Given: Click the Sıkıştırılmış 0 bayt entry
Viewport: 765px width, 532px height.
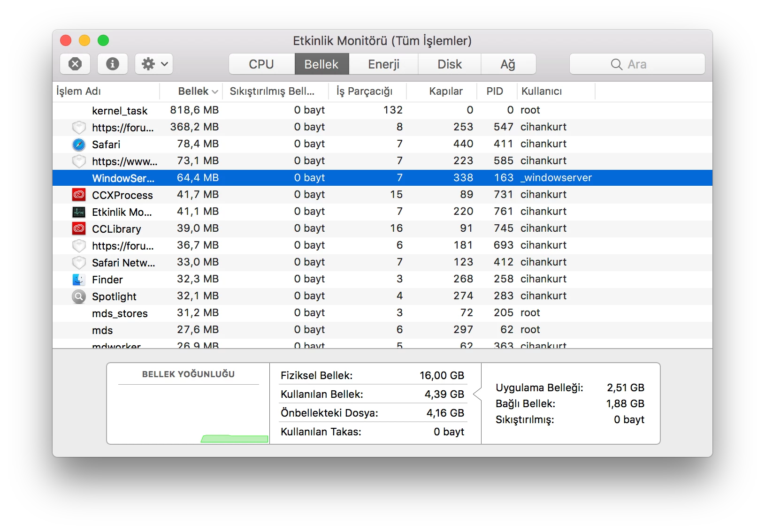Looking at the screenshot, I should pyautogui.click(x=570, y=419).
